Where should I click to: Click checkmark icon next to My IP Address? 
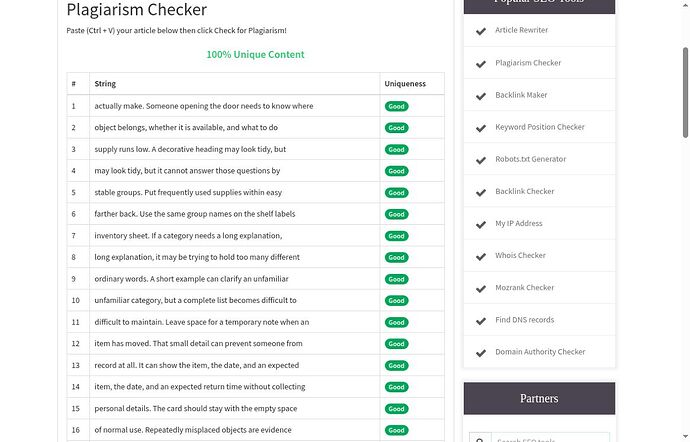pyautogui.click(x=481, y=224)
